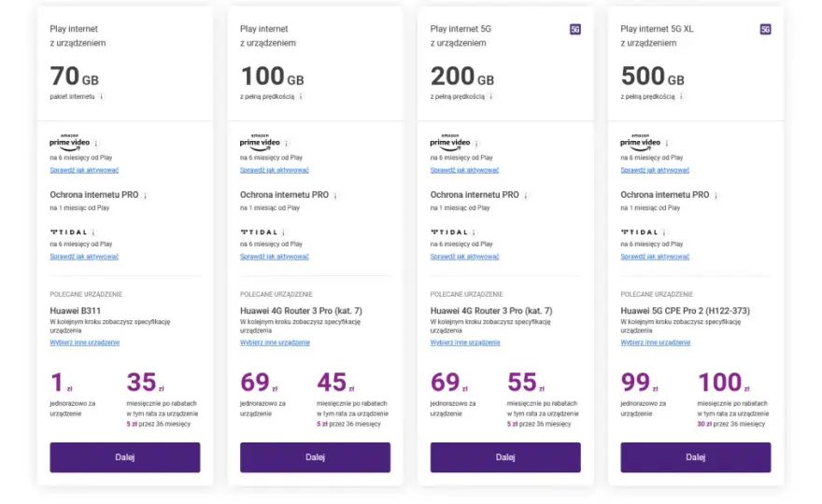Click Tidal info icon in 100 GB card
Screen dimensions: 822x504
click(284, 232)
